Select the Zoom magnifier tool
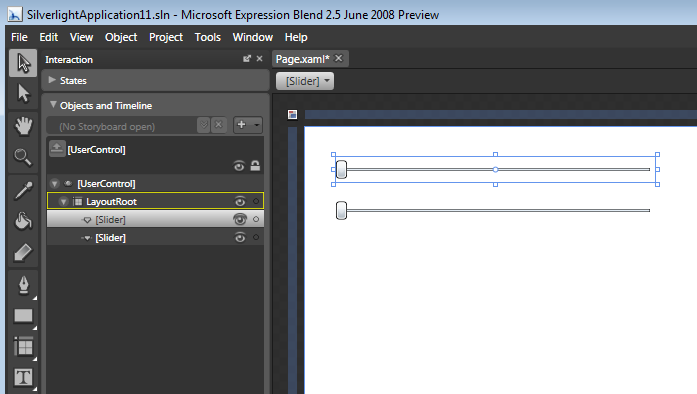This screenshot has width=697, height=394. coord(23,157)
